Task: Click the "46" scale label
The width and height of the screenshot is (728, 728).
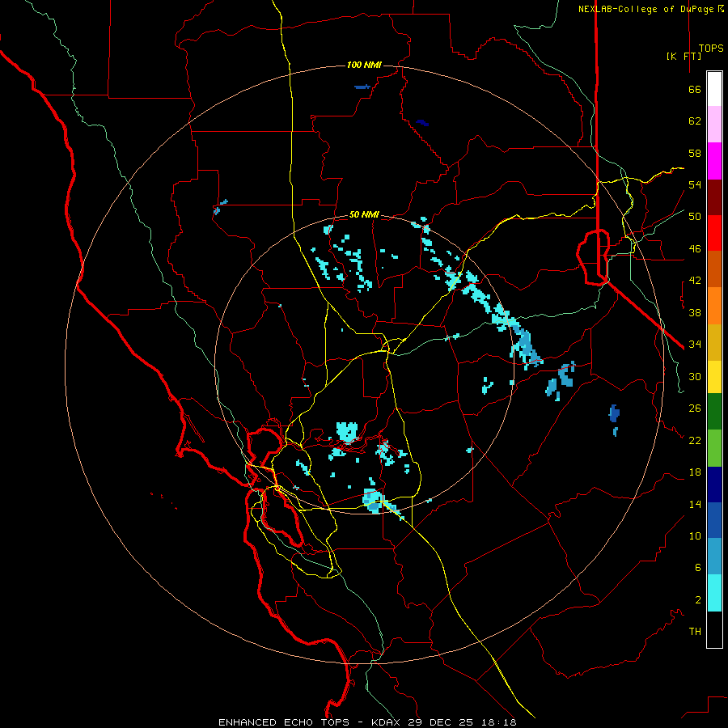Action: [x=695, y=249]
